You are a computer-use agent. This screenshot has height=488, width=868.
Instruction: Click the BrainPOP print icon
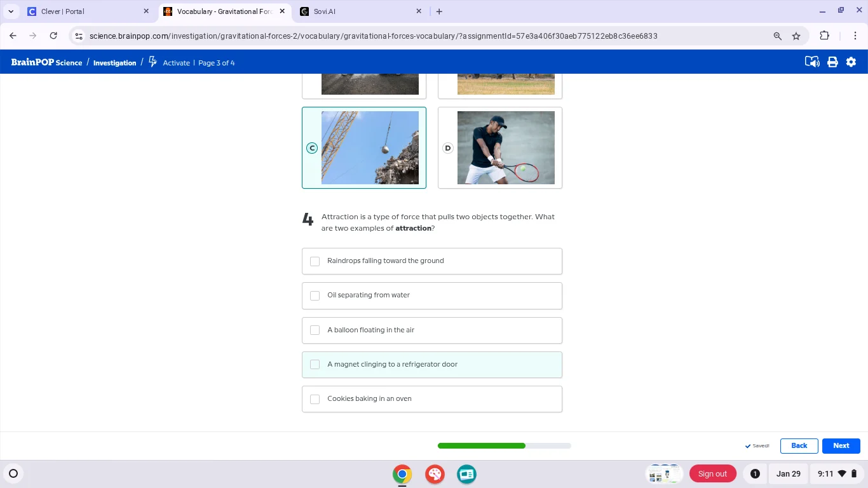click(832, 62)
